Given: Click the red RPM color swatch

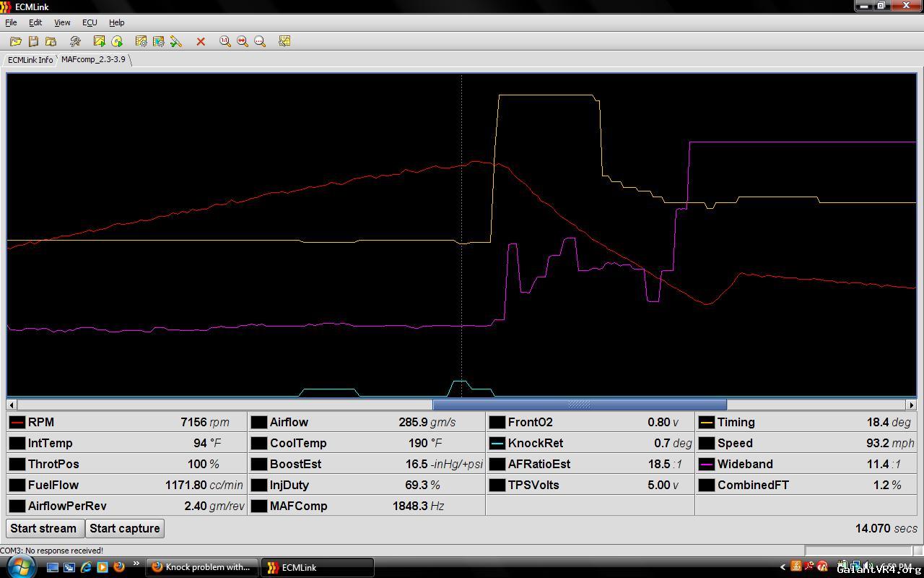Looking at the screenshot, I should click(x=17, y=423).
